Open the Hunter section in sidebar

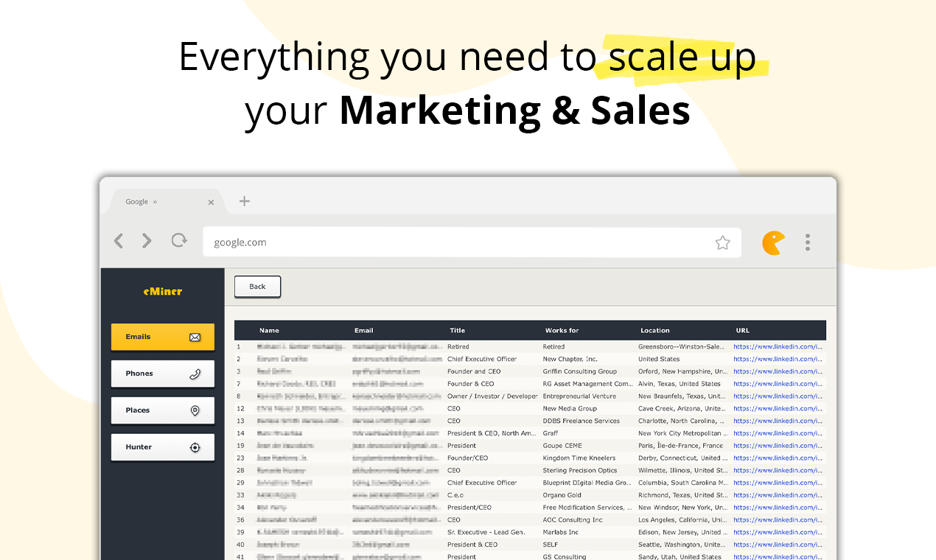click(x=163, y=447)
